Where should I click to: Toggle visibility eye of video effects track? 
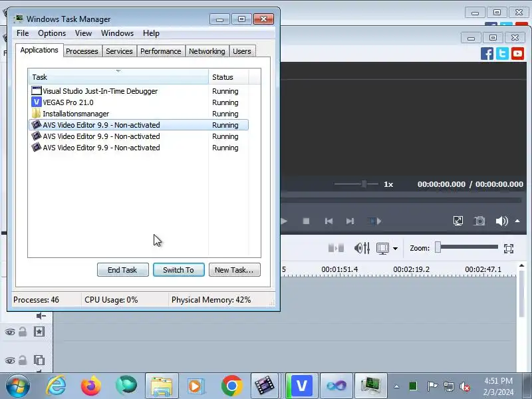[10, 332]
